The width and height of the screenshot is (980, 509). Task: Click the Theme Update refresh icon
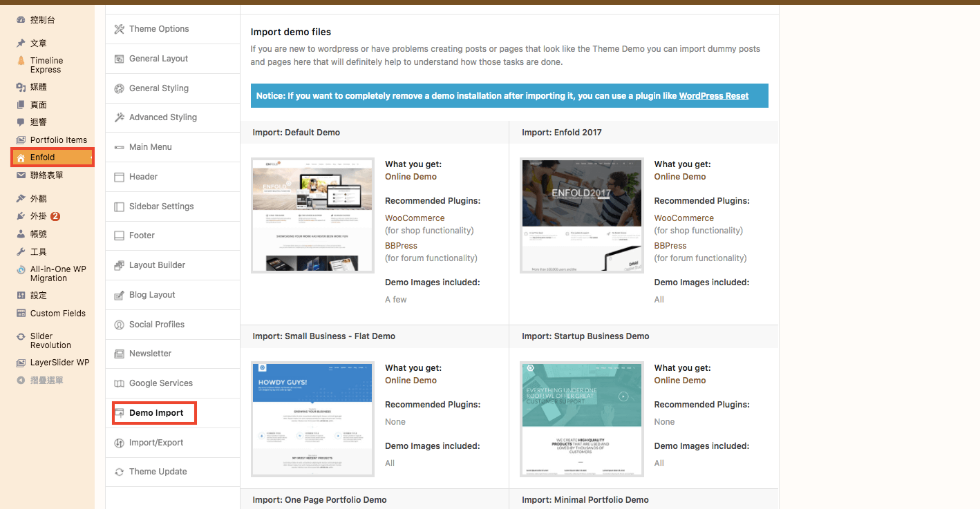[119, 472]
